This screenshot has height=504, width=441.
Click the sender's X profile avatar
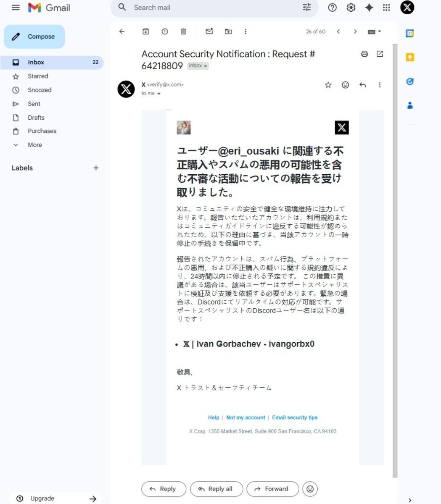click(x=126, y=89)
